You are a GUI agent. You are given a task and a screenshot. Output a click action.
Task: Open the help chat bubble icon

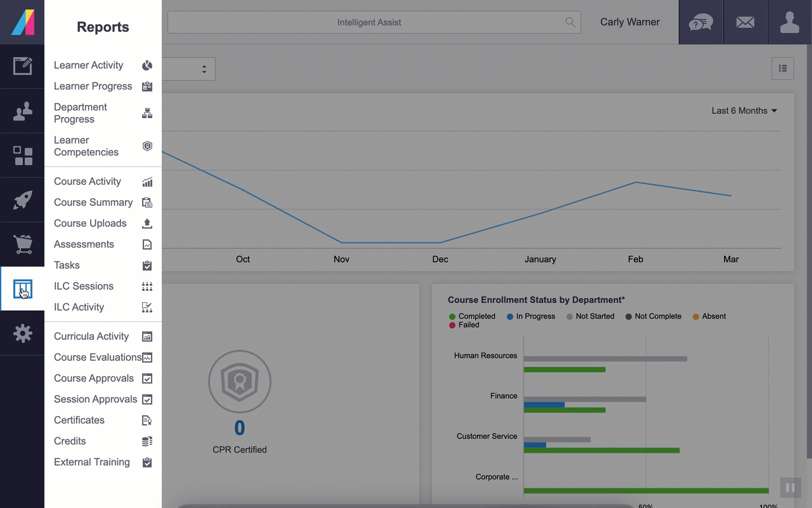click(701, 22)
